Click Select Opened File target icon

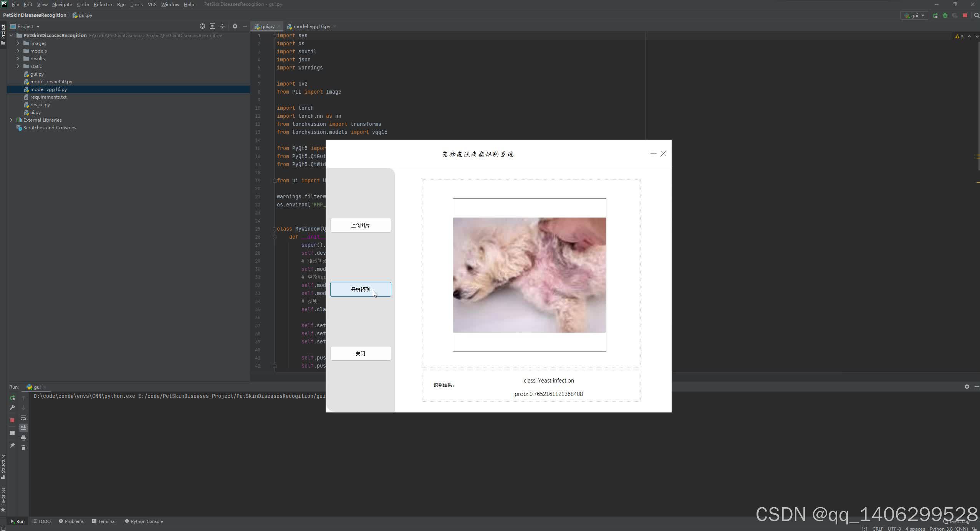(x=202, y=26)
